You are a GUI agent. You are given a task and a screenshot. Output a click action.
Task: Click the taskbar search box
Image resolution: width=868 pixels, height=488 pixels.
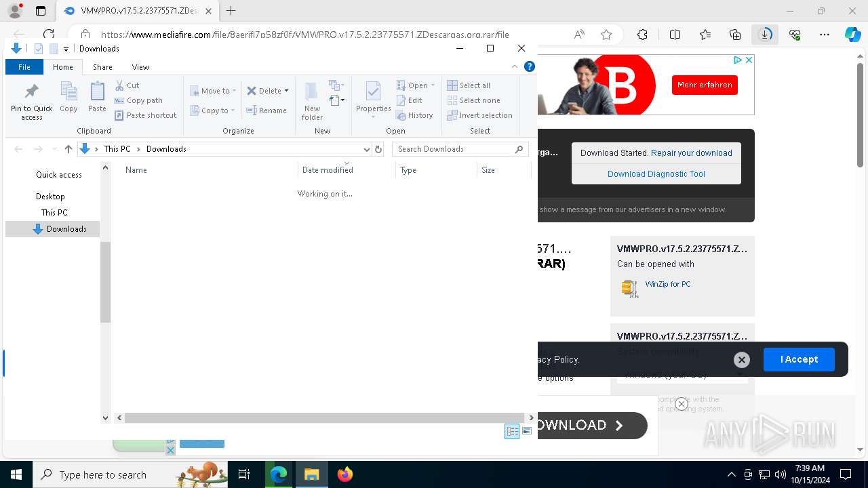[x=130, y=474]
